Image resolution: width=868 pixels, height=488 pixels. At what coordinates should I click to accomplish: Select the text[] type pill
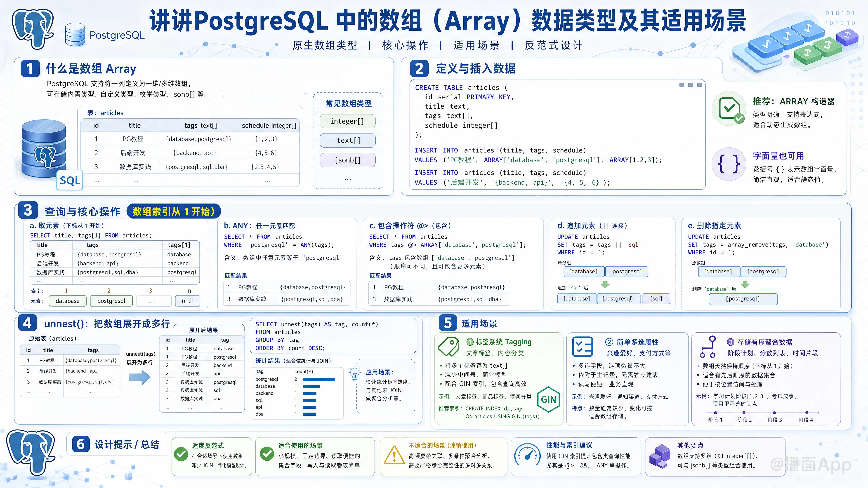tap(347, 141)
